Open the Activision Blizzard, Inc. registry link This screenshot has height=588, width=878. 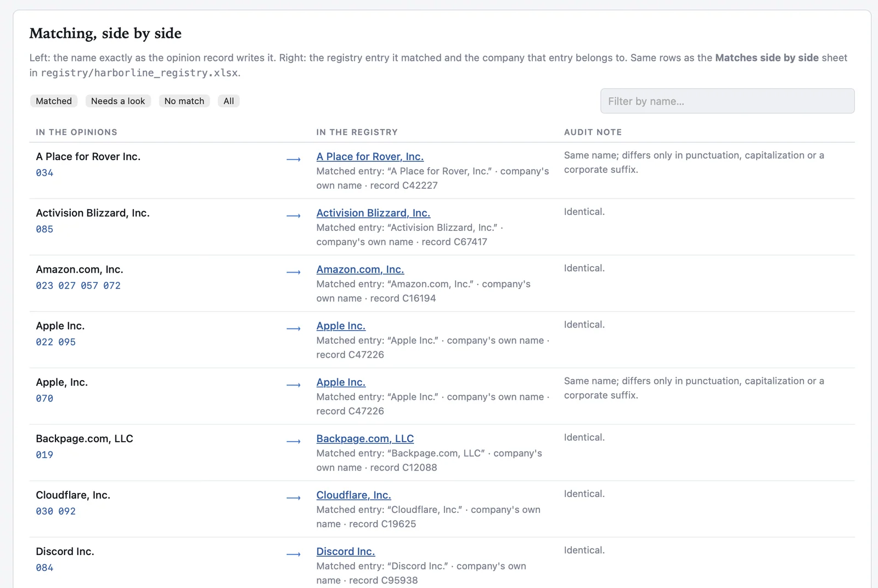[373, 213]
